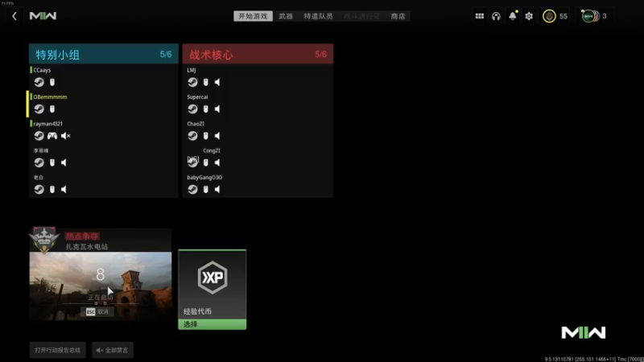Open the player rank 55 badge
Screen dimensions: 644x362
pyautogui.click(x=555, y=16)
